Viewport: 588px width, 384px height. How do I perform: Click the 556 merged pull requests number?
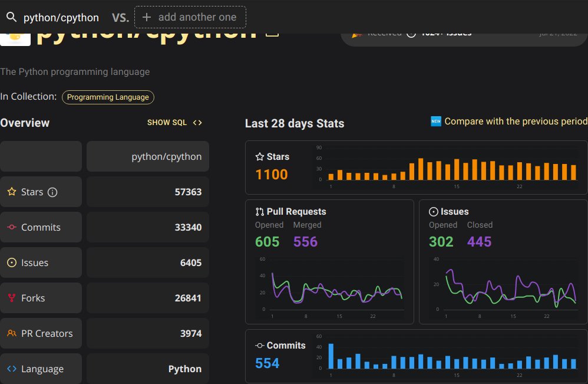tap(306, 241)
